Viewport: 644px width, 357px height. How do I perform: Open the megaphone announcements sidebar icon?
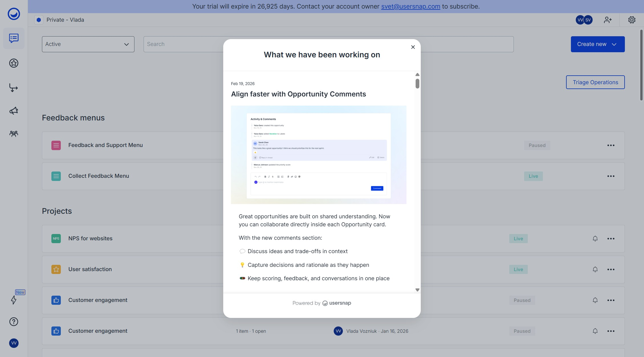click(x=14, y=111)
